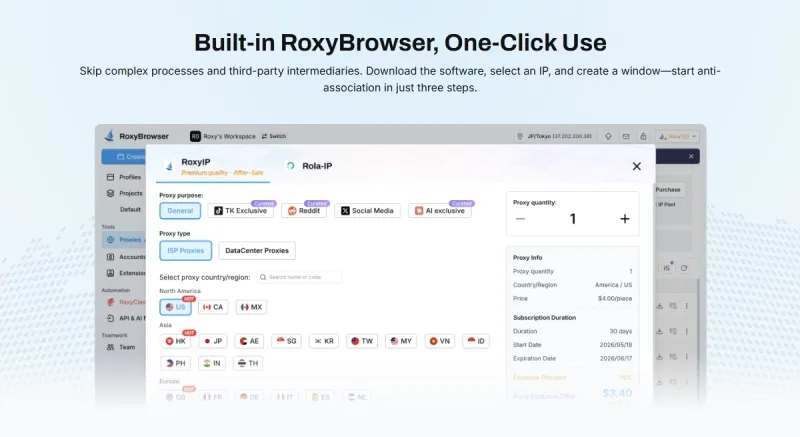Choose ISP Proxies type
This screenshot has width=800, height=437.
click(x=185, y=250)
